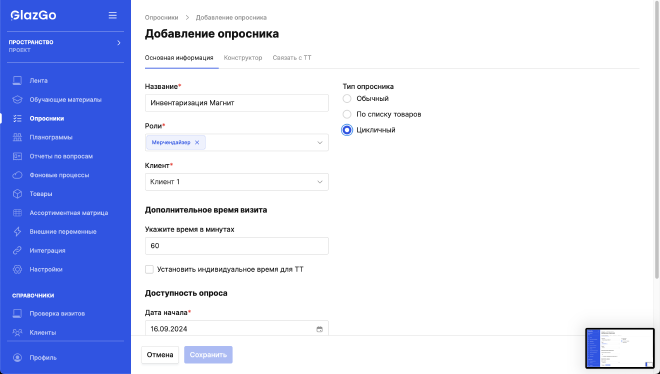Expand the Пространство project switcher chevron
The width and height of the screenshot is (660, 374).
(119, 42)
